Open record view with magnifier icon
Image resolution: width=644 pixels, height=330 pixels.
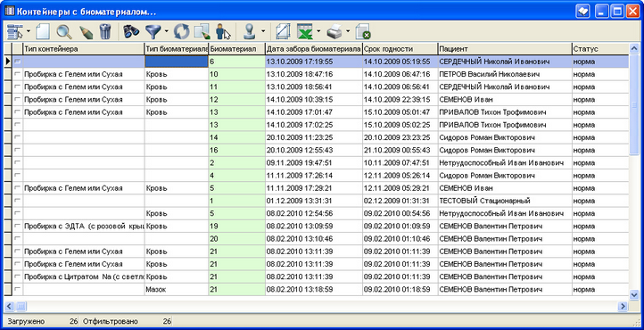coord(64,31)
